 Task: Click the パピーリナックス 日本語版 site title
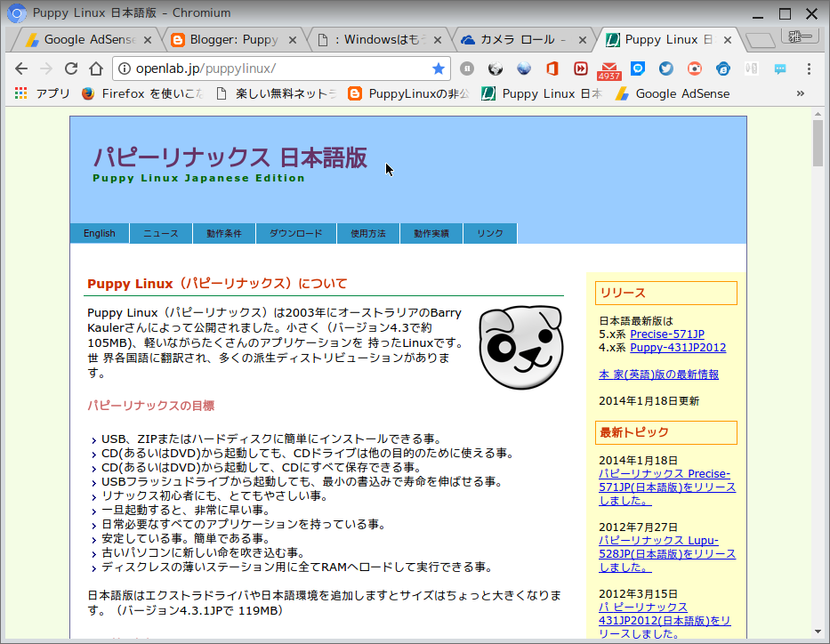(230, 157)
